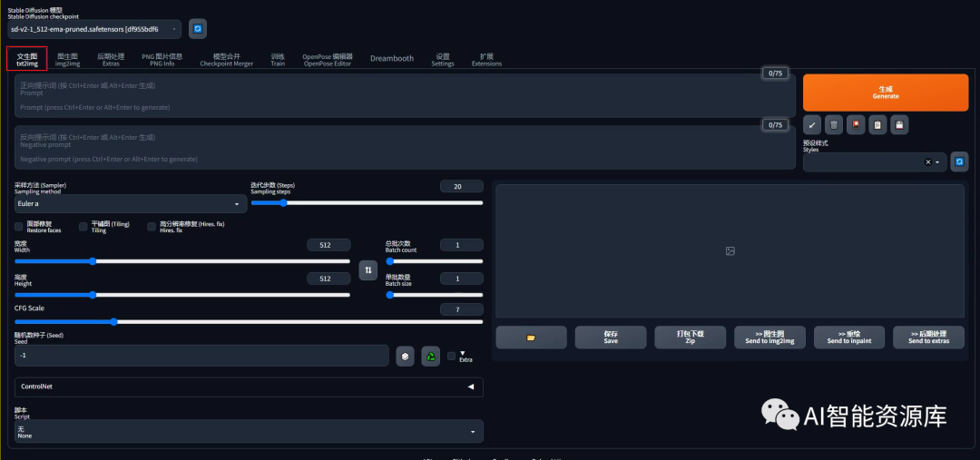This screenshot has height=460, width=980.
Task: Toggle the Extra seed checkbox
Action: [x=451, y=357]
